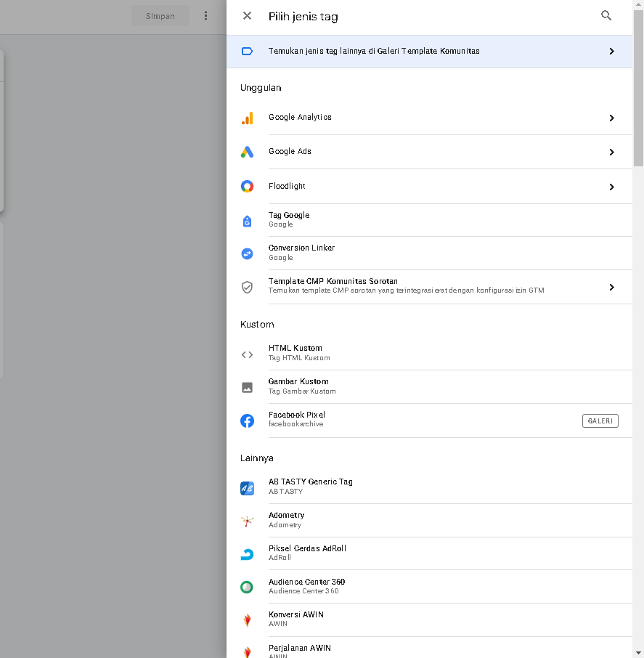Select the Facebook Pixel tag type
The height and width of the screenshot is (658, 644).
tap(429, 421)
